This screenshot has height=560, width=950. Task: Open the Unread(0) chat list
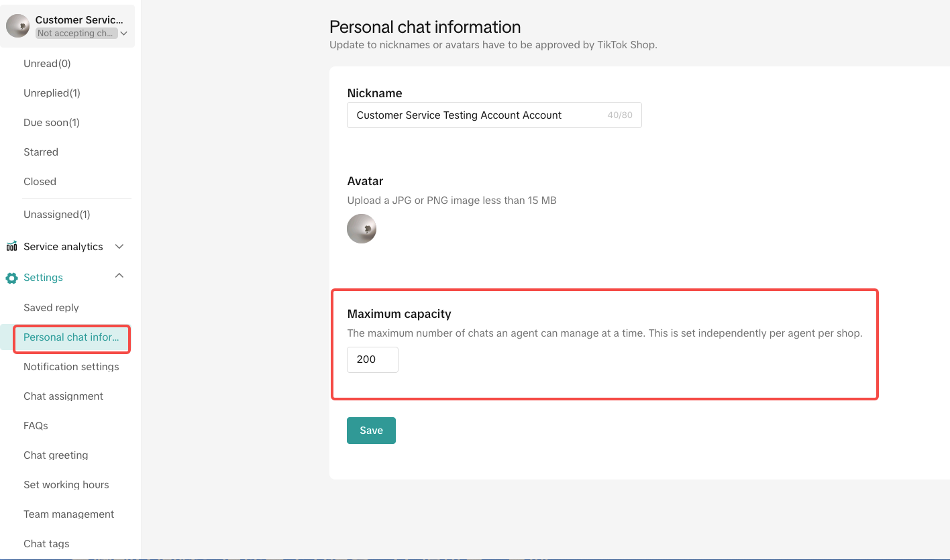pos(47,64)
